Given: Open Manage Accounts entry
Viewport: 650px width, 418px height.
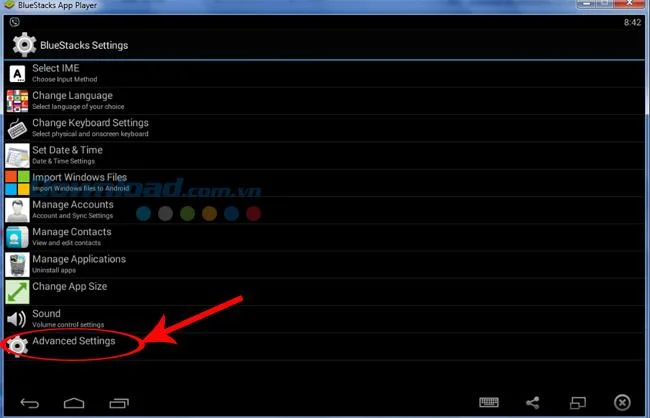Looking at the screenshot, I should 325,210.
